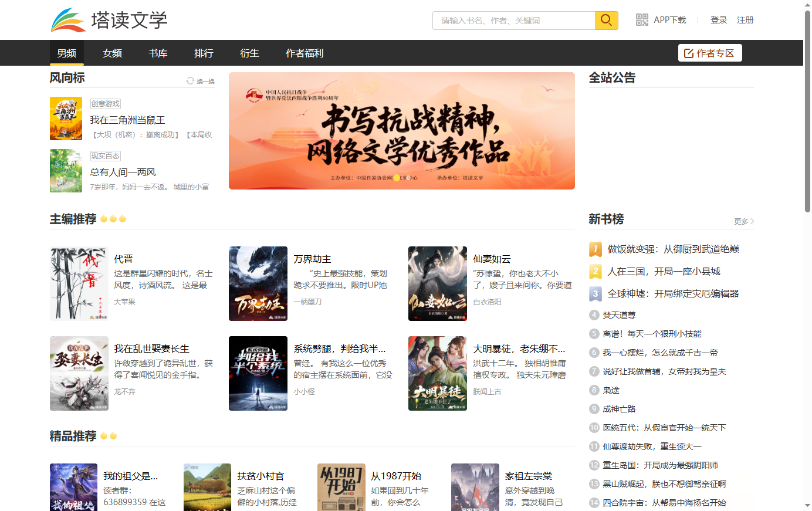Open the 衍生 tab

pos(250,53)
